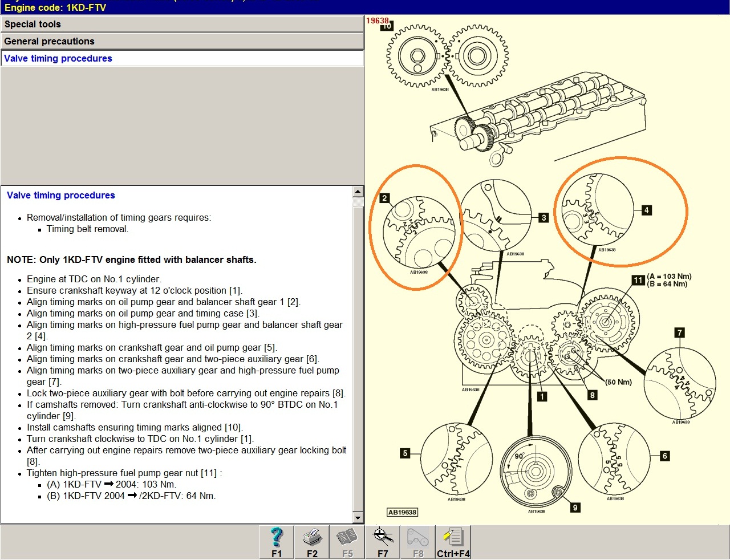730x560 pixels.
Task: Click callout 7 next to the fuel pump gear detail
Action: 679,332
